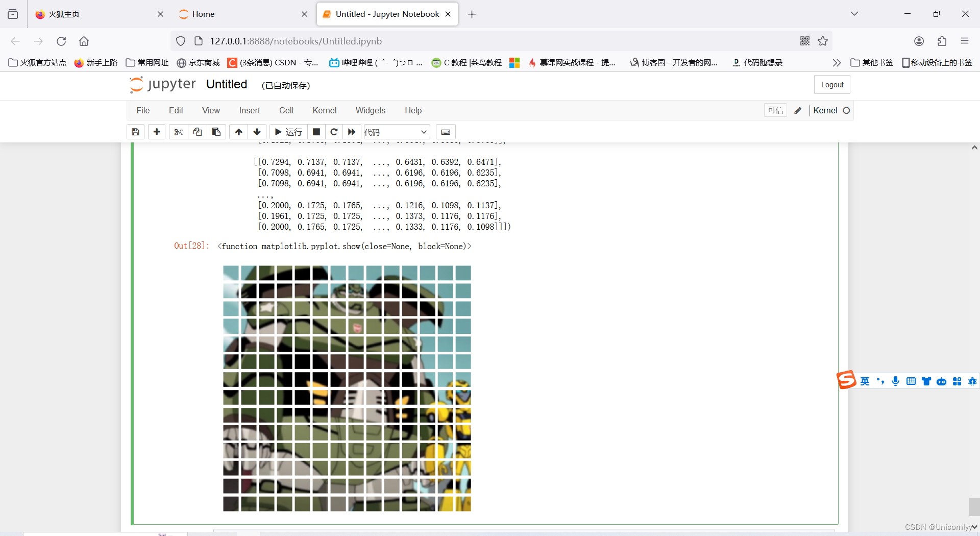This screenshot has height=536, width=980.
Task: Open the Edit menu
Action: (176, 110)
